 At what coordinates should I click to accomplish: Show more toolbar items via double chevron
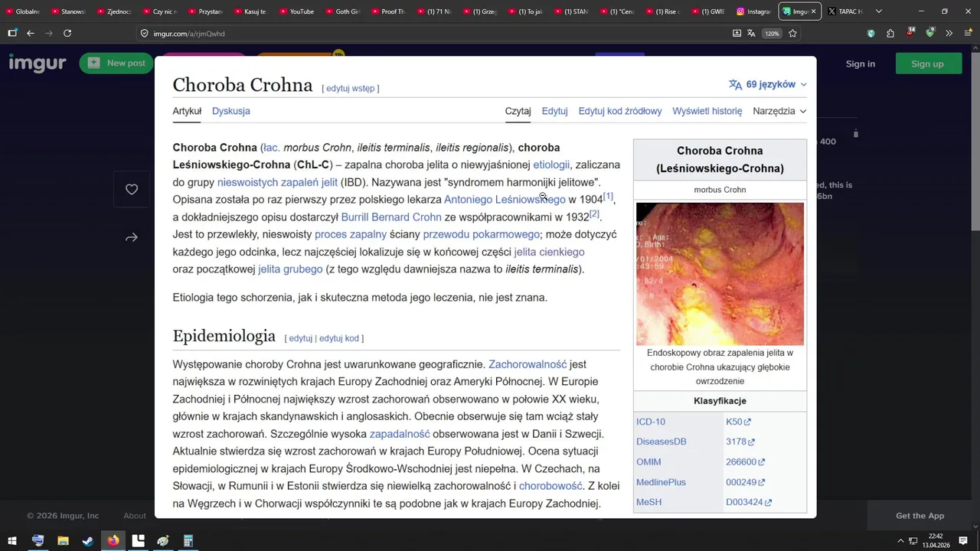pos(949,33)
